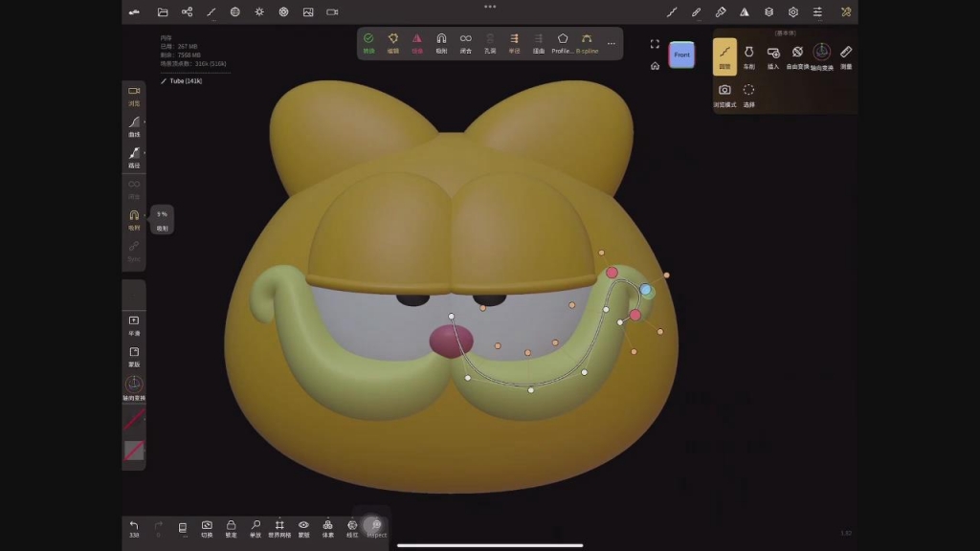Open the scene hierarchy menu
Image resolution: width=980 pixels, height=551 pixels.
pyautogui.click(x=187, y=11)
